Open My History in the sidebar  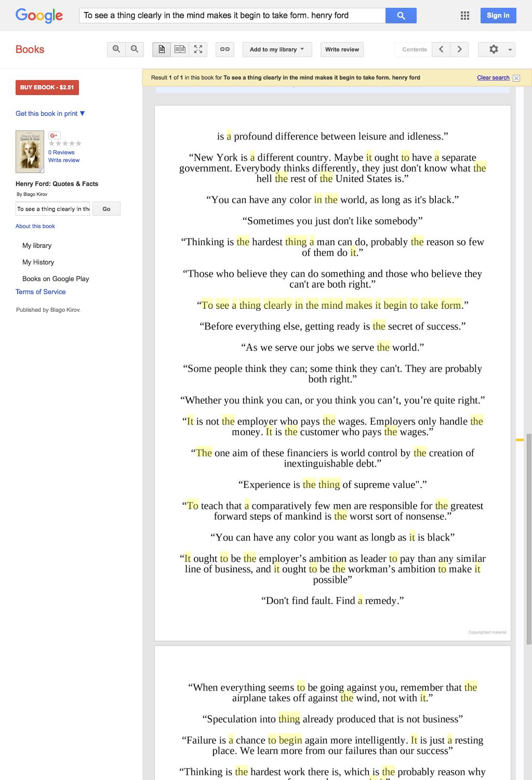click(38, 262)
